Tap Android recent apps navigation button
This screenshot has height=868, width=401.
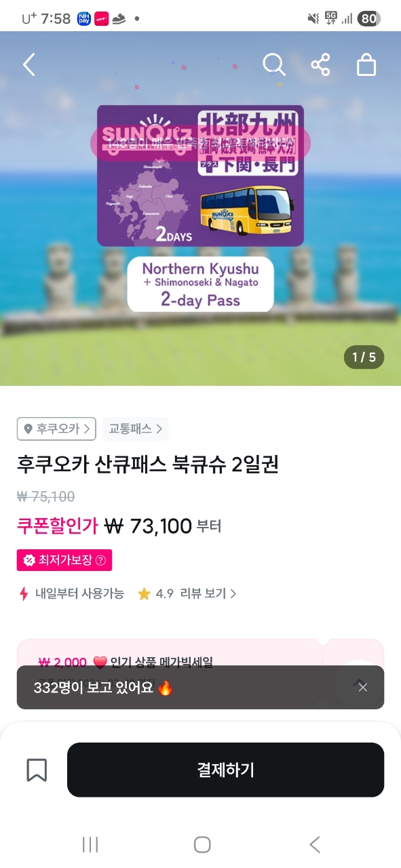coord(90,844)
